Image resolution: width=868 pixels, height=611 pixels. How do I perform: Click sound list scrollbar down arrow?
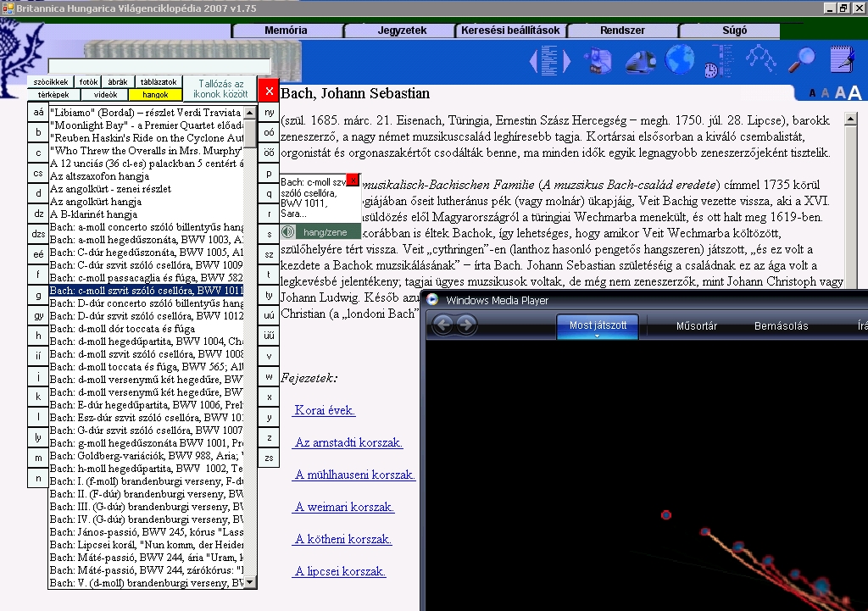250,581
